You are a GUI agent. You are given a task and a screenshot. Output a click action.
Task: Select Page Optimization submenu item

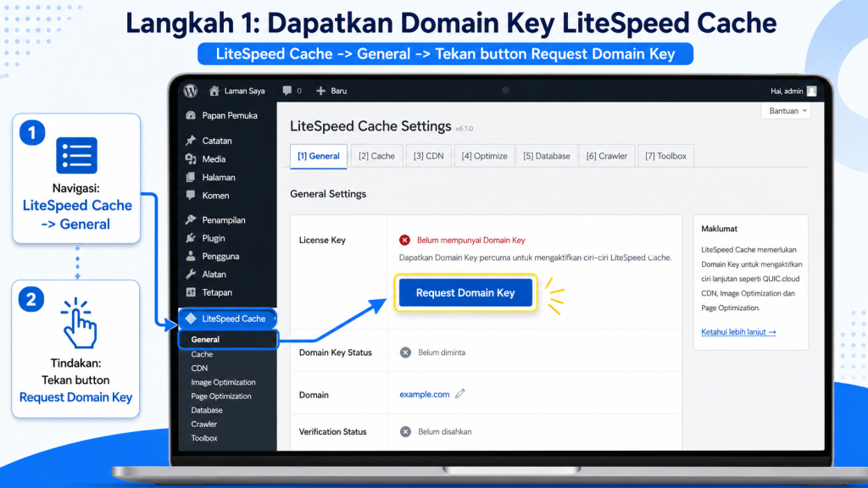coord(221,396)
